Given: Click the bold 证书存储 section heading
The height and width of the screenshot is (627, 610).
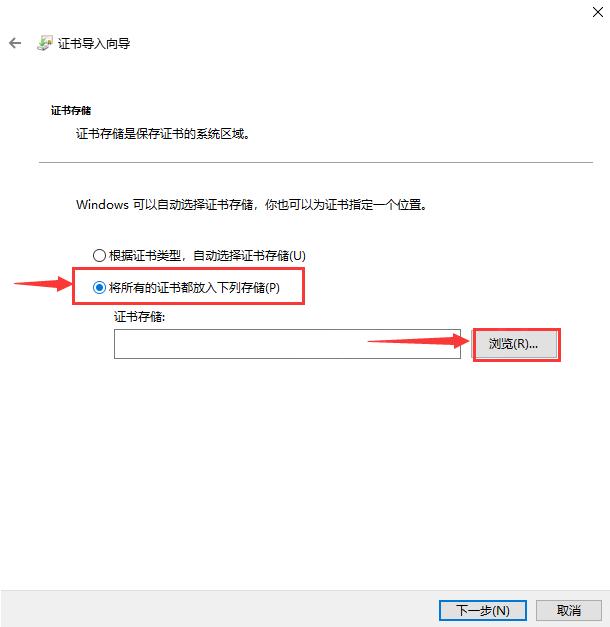Looking at the screenshot, I should [71, 110].
